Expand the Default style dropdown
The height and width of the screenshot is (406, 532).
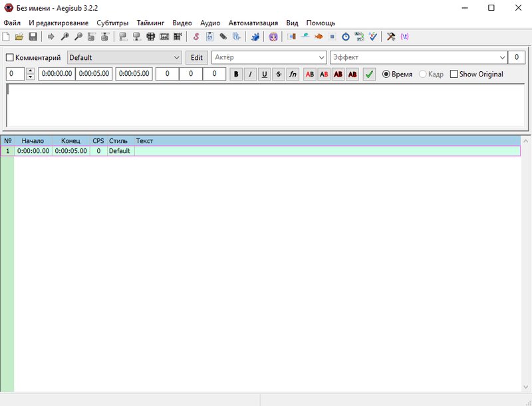[x=176, y=58]
